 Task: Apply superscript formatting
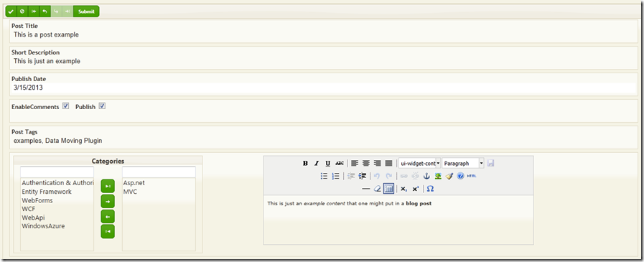415,189
